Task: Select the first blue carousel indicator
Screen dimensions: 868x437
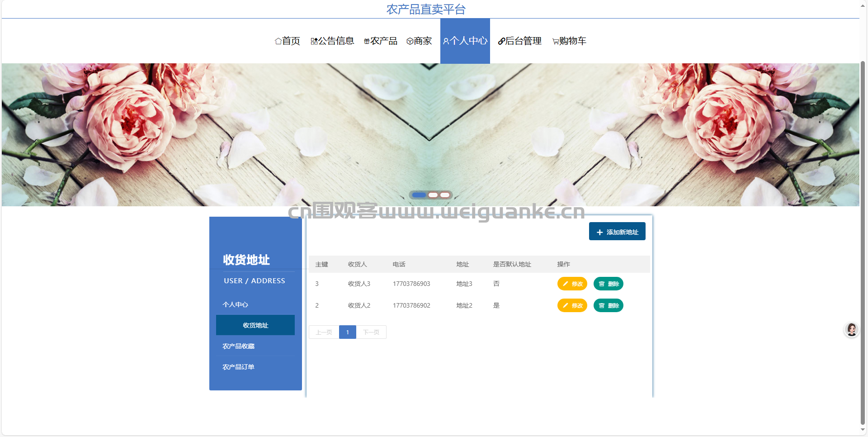Action: (x=419, y=195)
